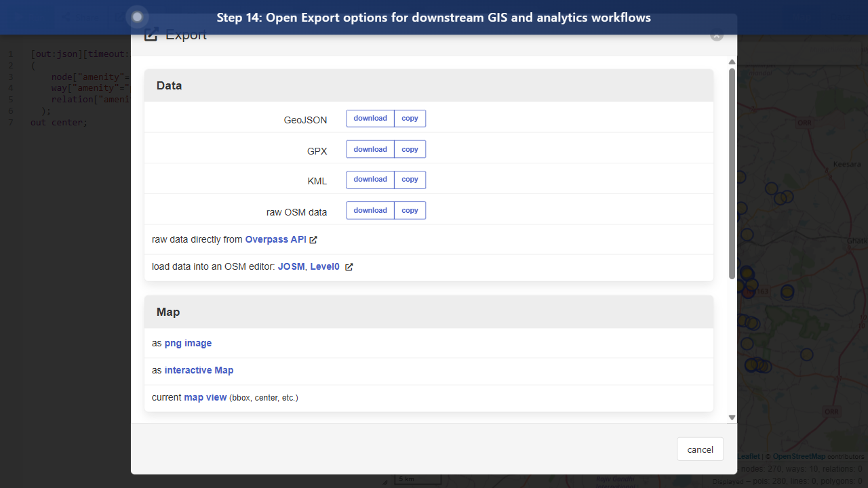The height and width of the screenshot is (488, 868).
Task: Click the external-link icon beside Overpass API
Action: tap(313, 239)
